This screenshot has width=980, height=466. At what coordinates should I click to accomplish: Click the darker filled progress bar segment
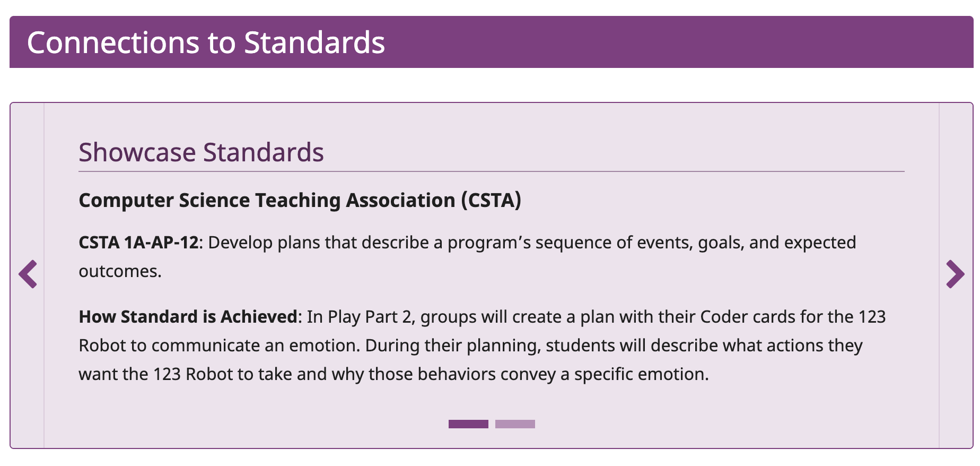(x=469, y=424)
